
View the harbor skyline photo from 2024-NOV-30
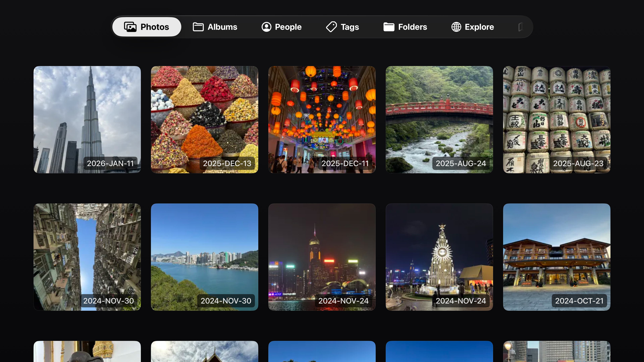click(x=204, y=257)
